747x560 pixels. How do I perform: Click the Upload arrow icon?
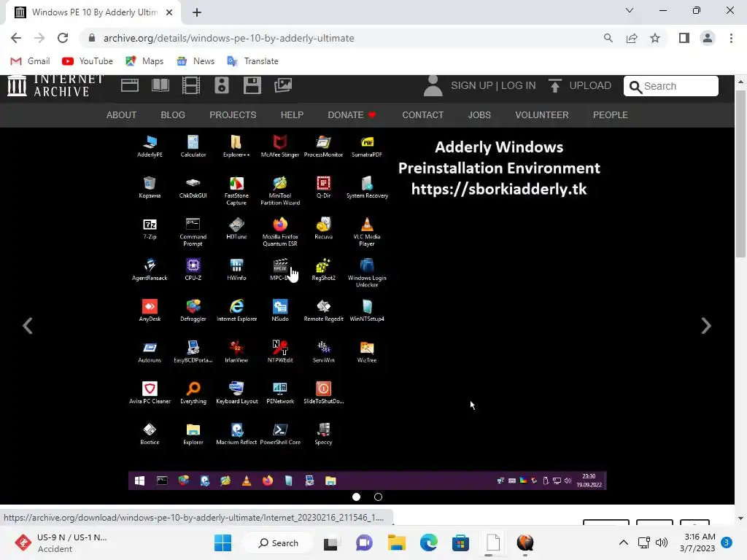click(554, 86)
